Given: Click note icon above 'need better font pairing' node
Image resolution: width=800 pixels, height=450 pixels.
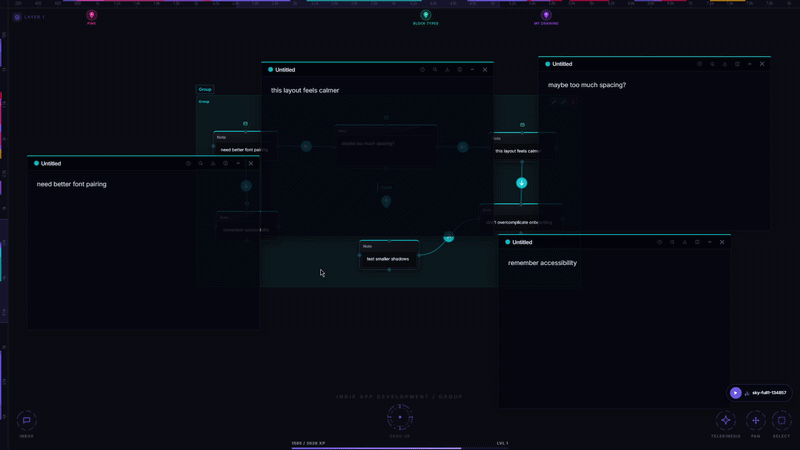Looking at the screenshot, I should 245,123.
